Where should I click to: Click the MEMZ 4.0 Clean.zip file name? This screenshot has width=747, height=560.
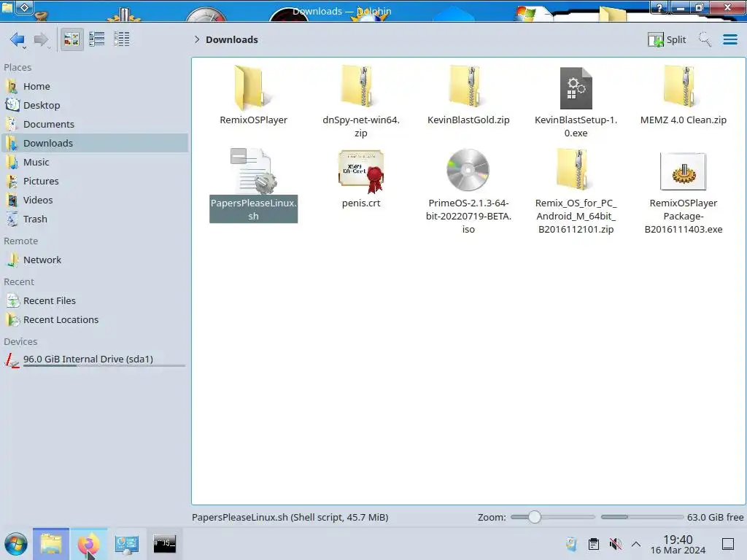pyautogui.click(x=683, y=120)
